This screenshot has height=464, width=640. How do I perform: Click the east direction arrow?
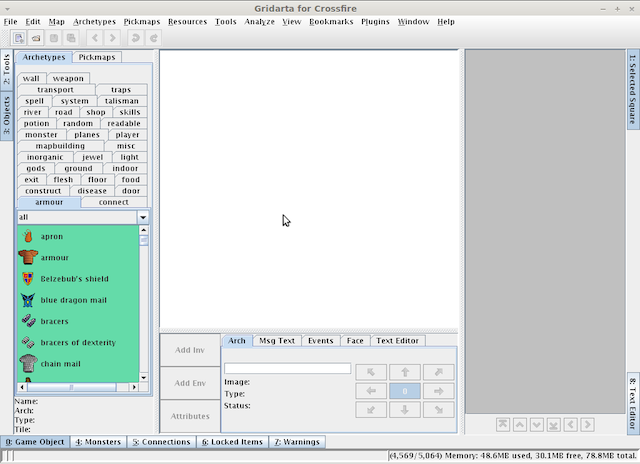pos(439,391)
